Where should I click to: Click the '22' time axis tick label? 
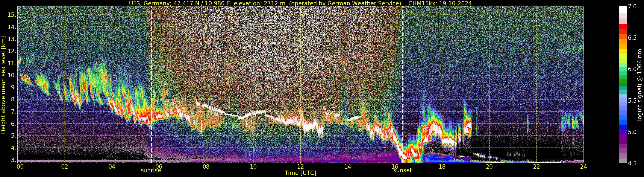pyautogui.click(x=536, y=166)
